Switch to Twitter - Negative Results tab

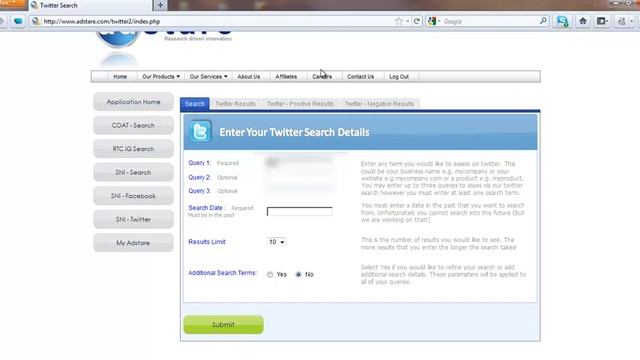tap(380, 104)
